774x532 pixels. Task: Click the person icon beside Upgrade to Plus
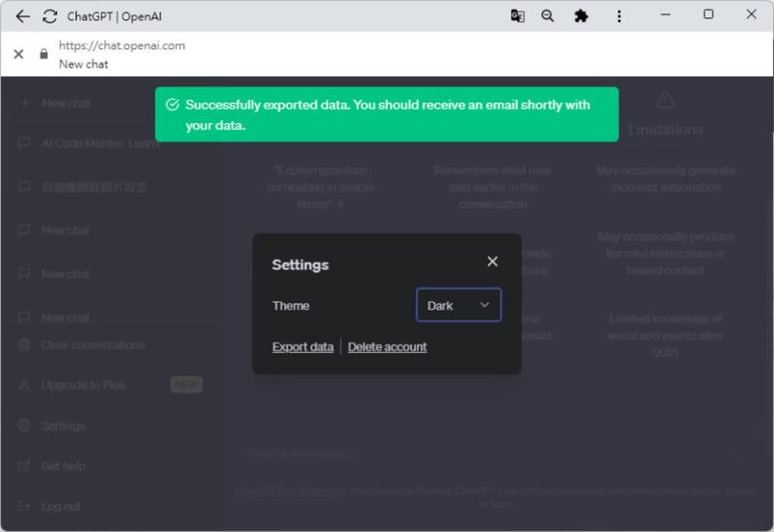[x=24, y=384]
